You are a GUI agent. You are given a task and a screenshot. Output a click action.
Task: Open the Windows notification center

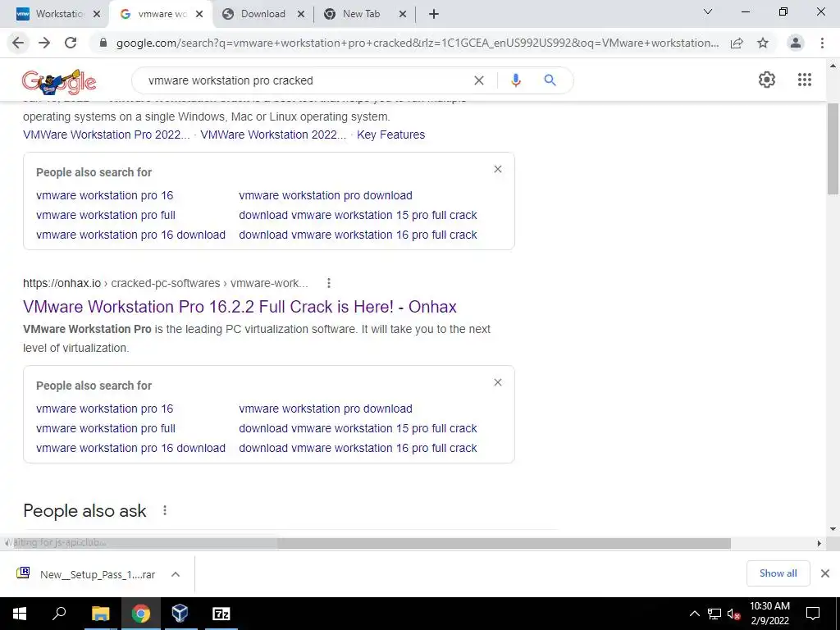pyautogui.click(x=813, y=614)
